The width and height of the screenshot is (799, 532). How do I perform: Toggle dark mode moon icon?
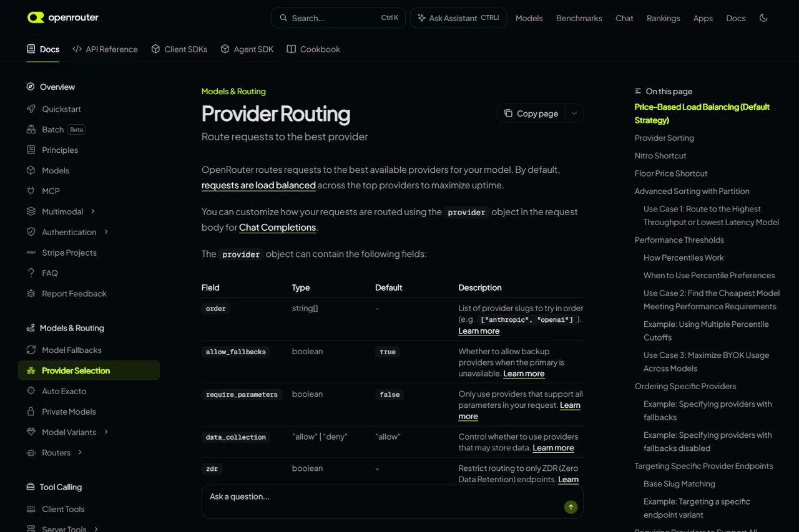(x=763, y=18)
